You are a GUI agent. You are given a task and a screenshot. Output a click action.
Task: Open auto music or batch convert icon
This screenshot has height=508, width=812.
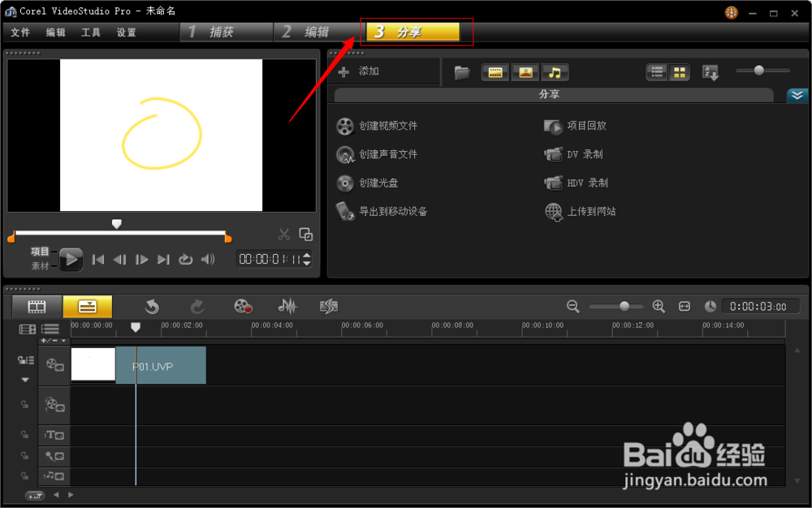[329, 306]
